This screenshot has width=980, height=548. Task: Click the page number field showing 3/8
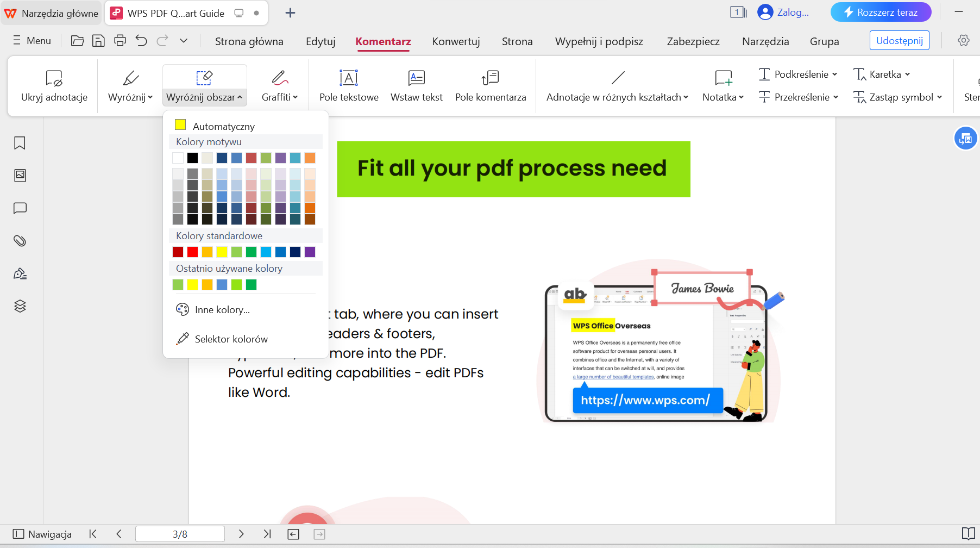click(x=180, y=534)
